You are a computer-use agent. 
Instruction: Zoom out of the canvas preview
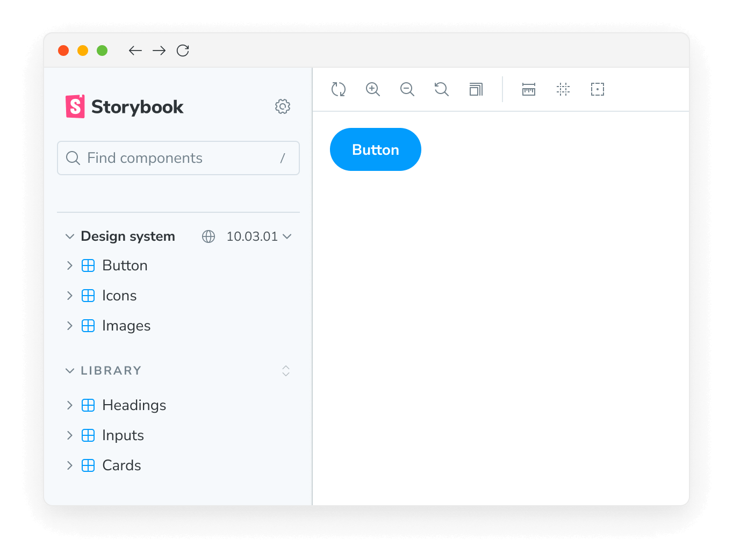coord(407,89)
